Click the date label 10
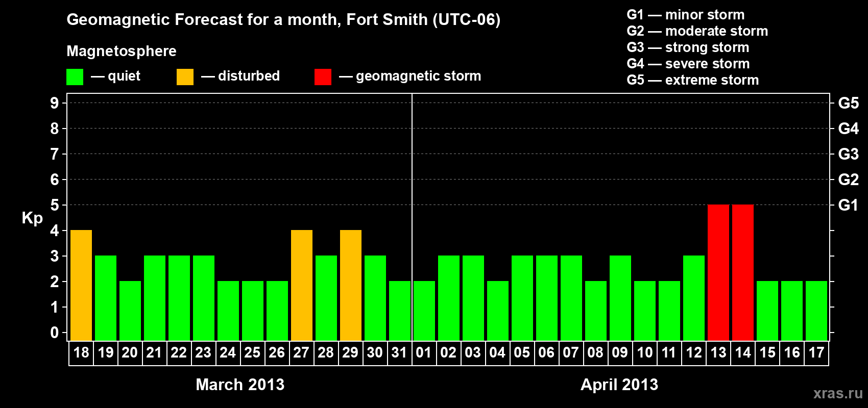 pyautogui.click(x=645, y=353)
